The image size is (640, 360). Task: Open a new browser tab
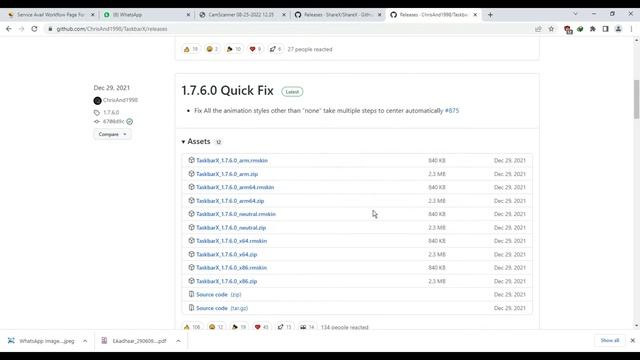click(490, 15)
